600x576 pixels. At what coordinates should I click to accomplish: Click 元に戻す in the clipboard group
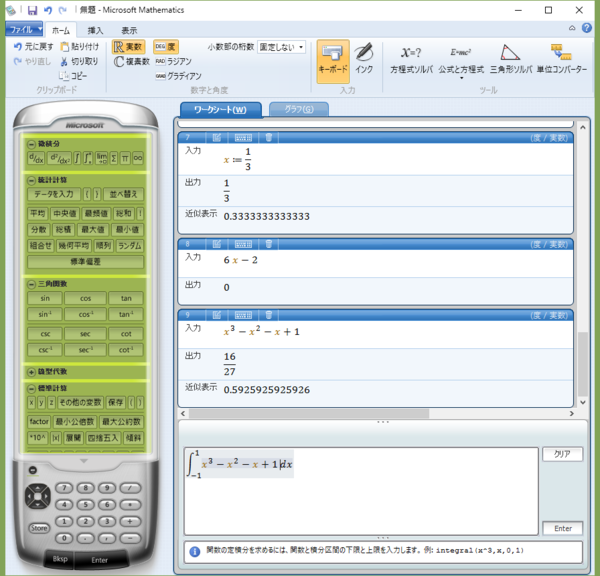point(33,47)
